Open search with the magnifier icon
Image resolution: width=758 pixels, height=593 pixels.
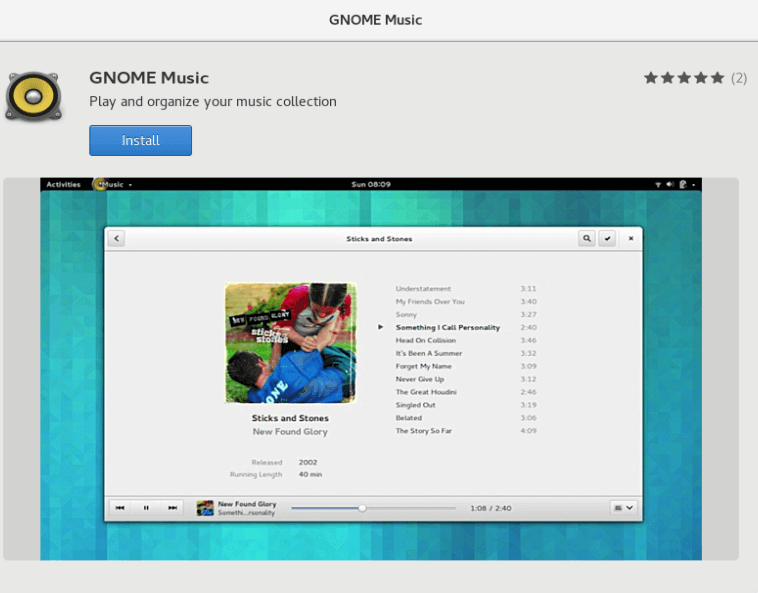click(x=586, y=238)
